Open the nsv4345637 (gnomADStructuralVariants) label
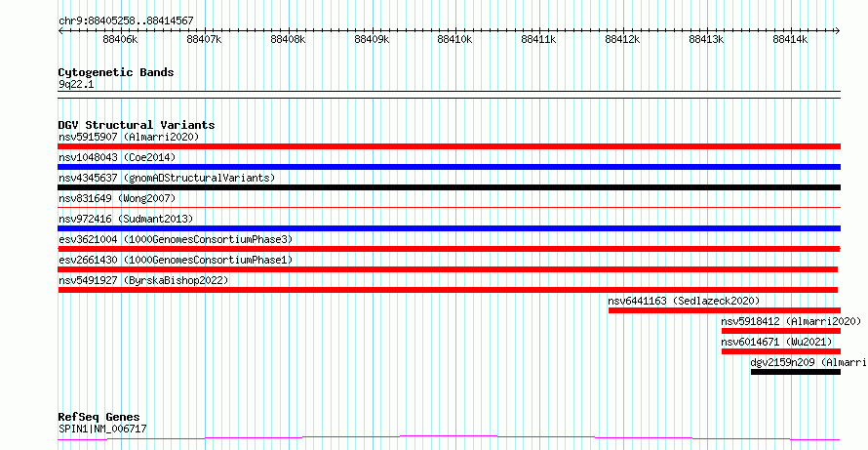The height and width of the screenshot is (450, 868). click(167, 178)
